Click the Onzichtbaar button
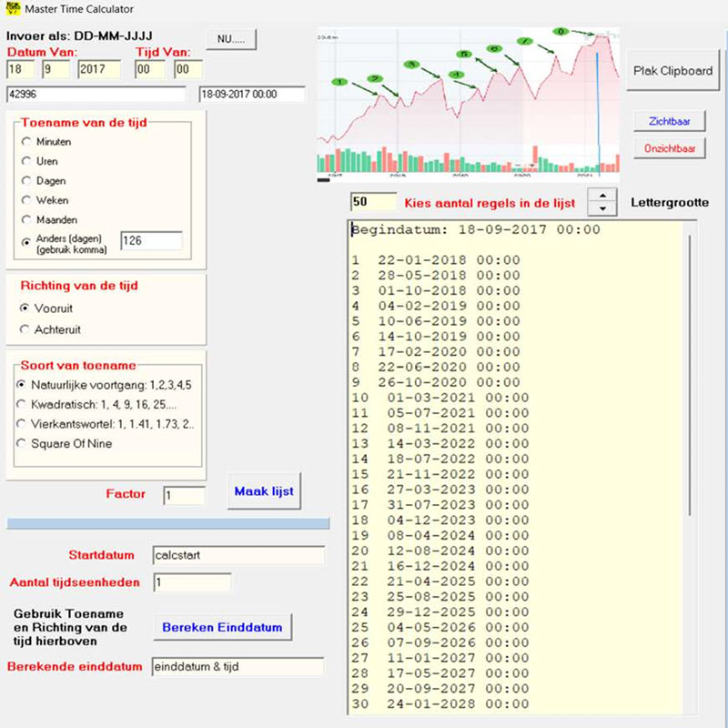Viewport: 728px width, 728px height. click(x=670, y=148)
